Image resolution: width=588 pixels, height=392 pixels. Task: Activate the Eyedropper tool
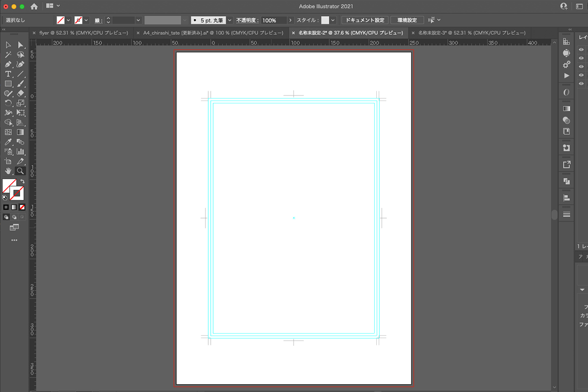tap(8, 142)
